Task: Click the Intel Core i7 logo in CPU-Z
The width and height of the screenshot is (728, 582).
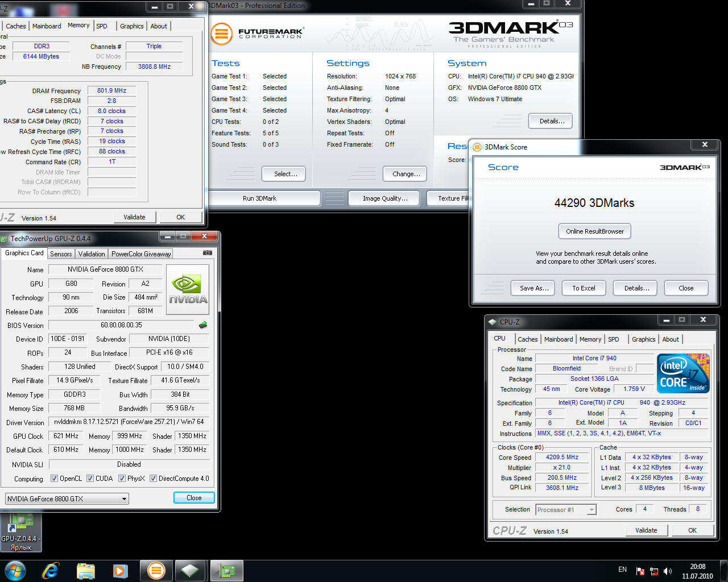Action: click(x=683, y=373)
